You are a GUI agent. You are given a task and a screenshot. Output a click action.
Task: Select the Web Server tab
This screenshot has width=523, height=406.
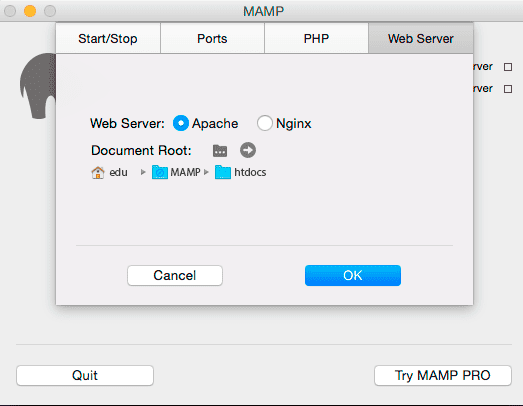421,38
